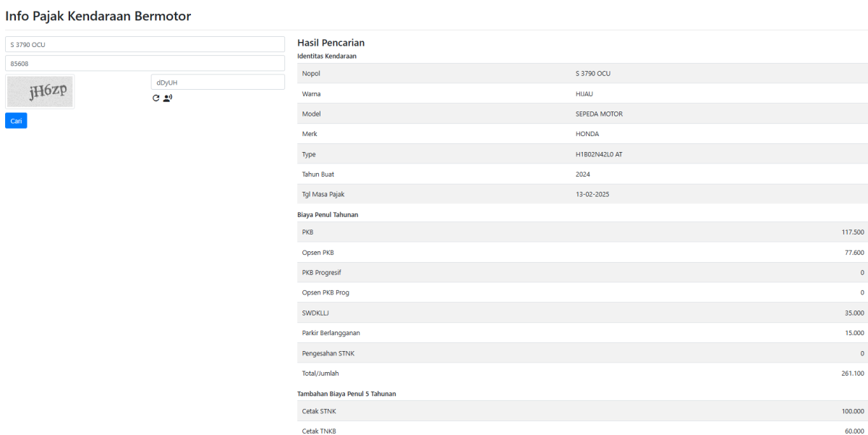Focus the captcha answer field dDyUH
868x435 pixels.
[x=218, y=83]
